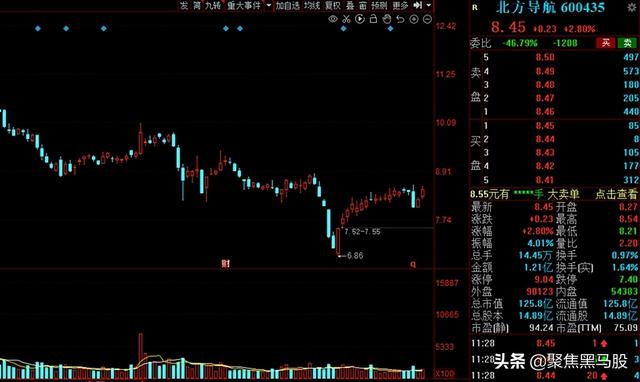Toggle the eye visibility icon above chart
This screenshot has height=382, width=640.
333,19
